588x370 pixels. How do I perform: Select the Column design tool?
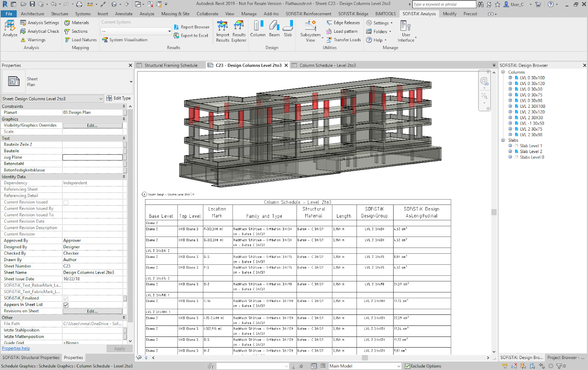coord(258,29)
